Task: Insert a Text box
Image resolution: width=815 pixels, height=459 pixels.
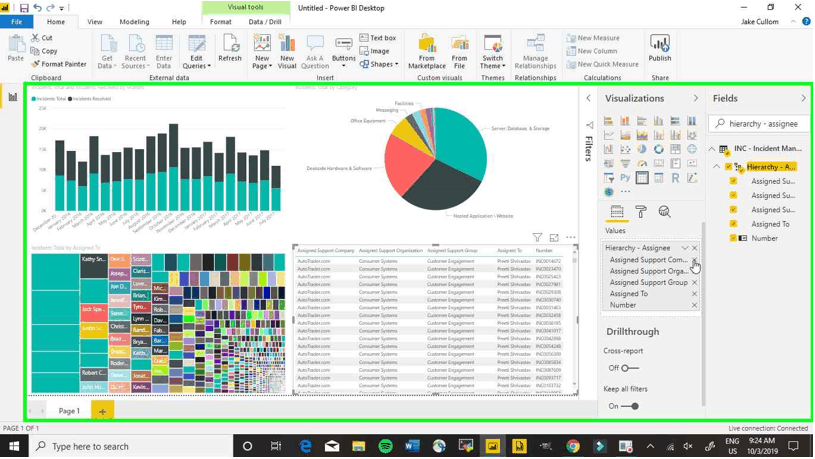Action: click(378, 38)
